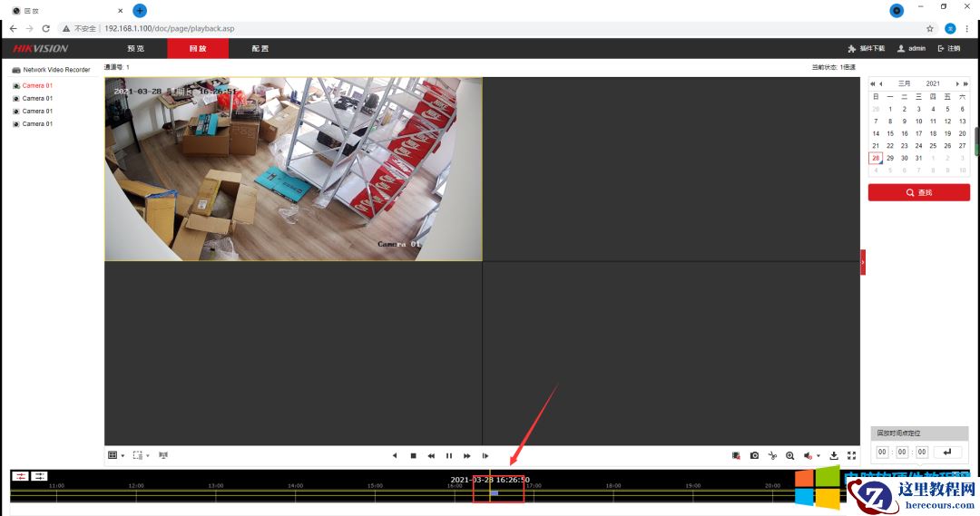980x516 pixels.
Task: Select date 15 in the calendar
Action: click(890, 133)
